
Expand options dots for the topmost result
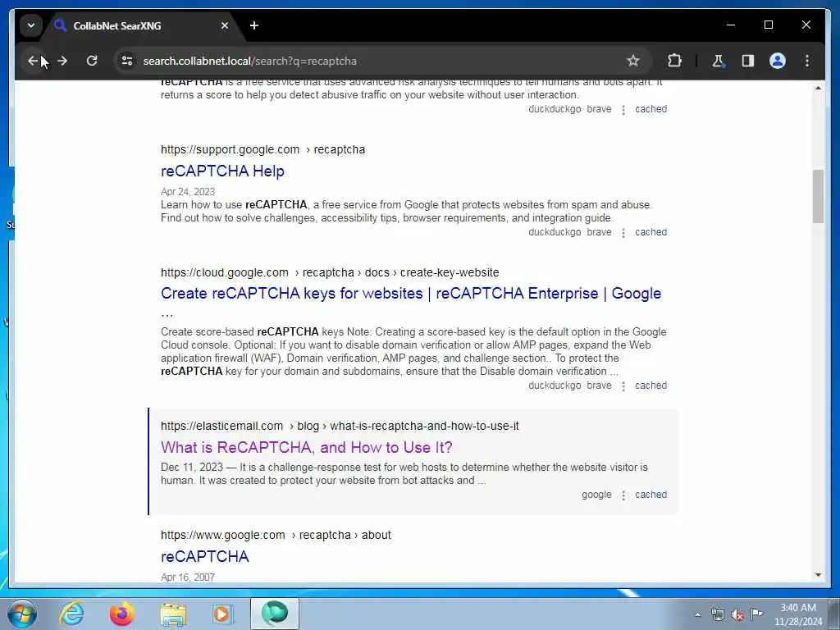pyautogui.click(x=623, y=110)
